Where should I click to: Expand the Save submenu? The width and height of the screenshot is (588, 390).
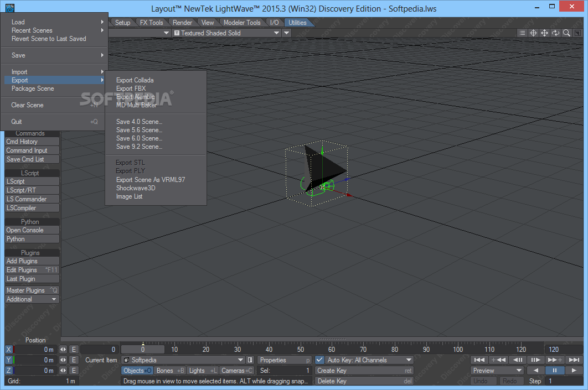click(x=54, y=55)
